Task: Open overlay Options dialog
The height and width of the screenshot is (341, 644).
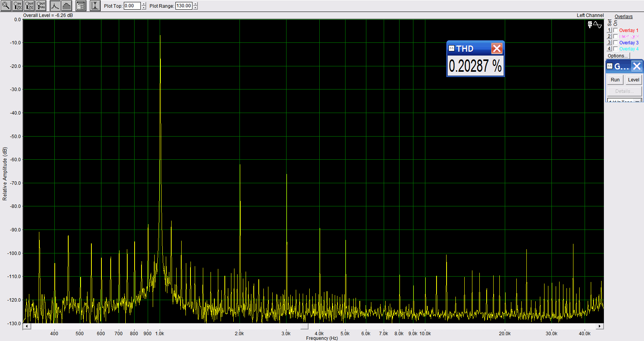Action: pos(618,56)
